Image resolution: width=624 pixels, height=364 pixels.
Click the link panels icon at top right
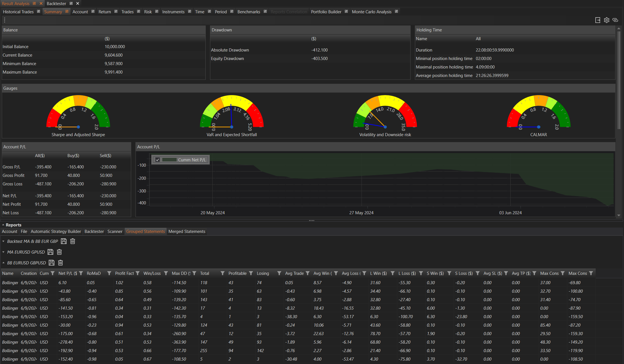tap(615, 20)
